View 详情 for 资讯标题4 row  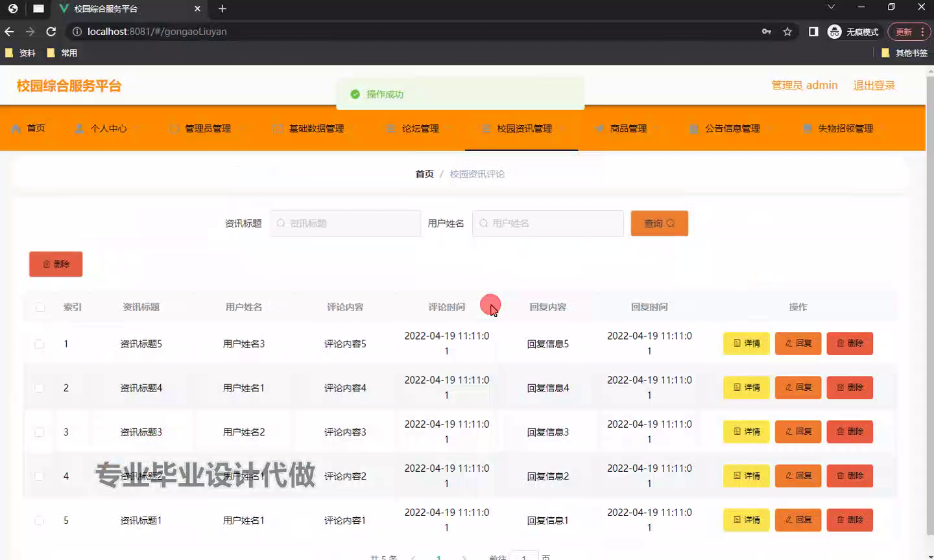point(747,388)
